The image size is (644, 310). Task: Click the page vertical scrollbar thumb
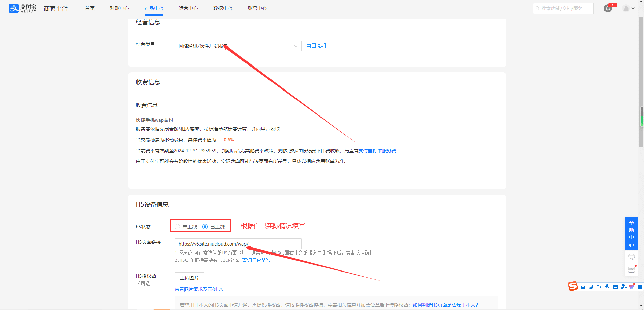641,83
